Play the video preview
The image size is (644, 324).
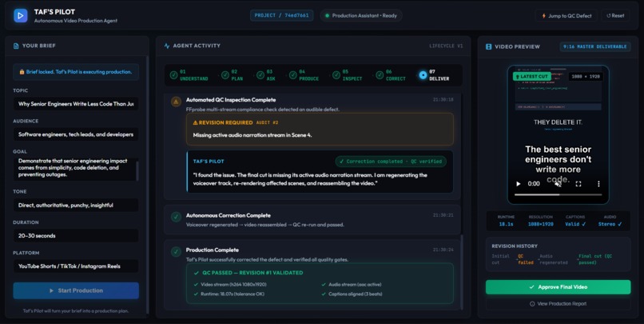point(519,184)
